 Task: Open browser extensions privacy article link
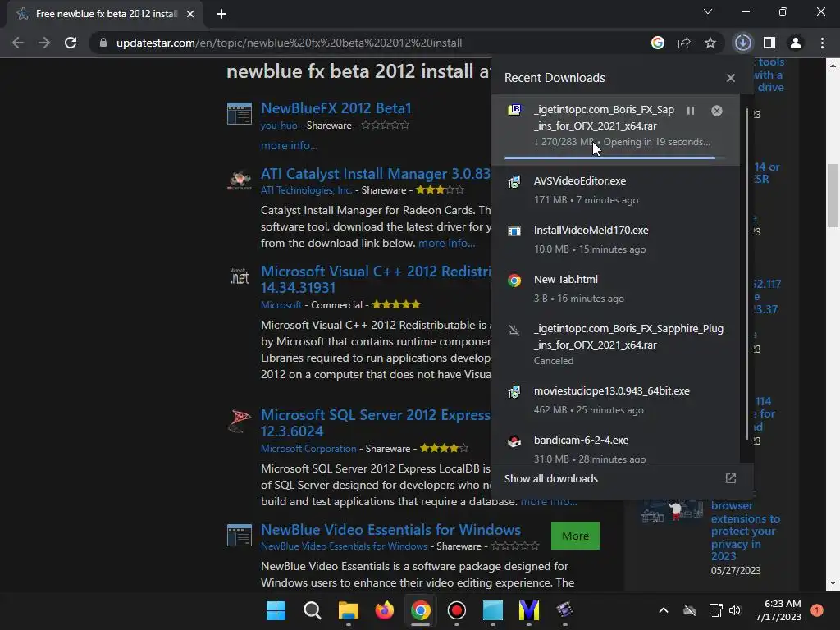point(745,531)
